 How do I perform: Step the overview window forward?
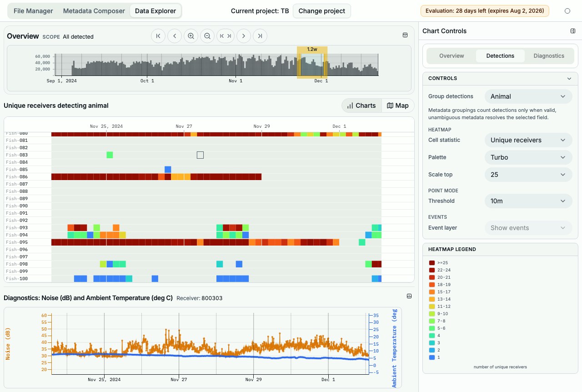(x=244, y=36)
